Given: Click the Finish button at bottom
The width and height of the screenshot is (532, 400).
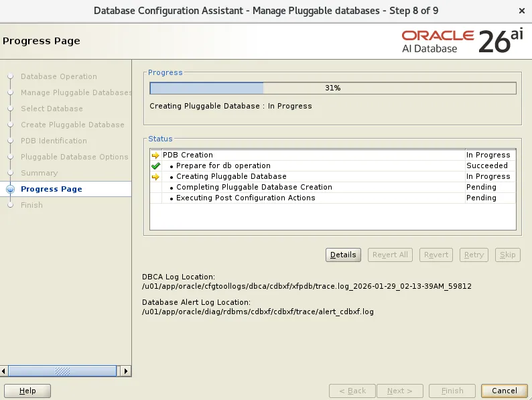Looking at the screenshot, I should (x=452, y=391).
